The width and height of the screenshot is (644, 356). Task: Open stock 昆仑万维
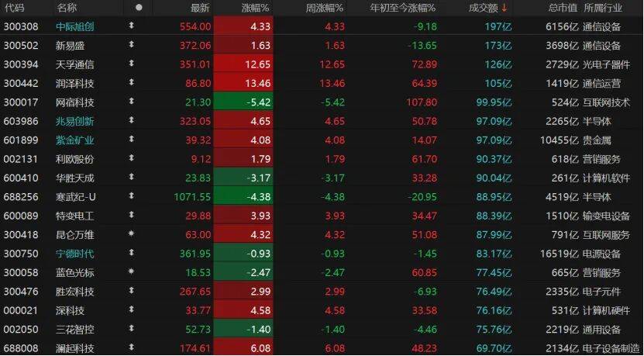pos(75,235)
